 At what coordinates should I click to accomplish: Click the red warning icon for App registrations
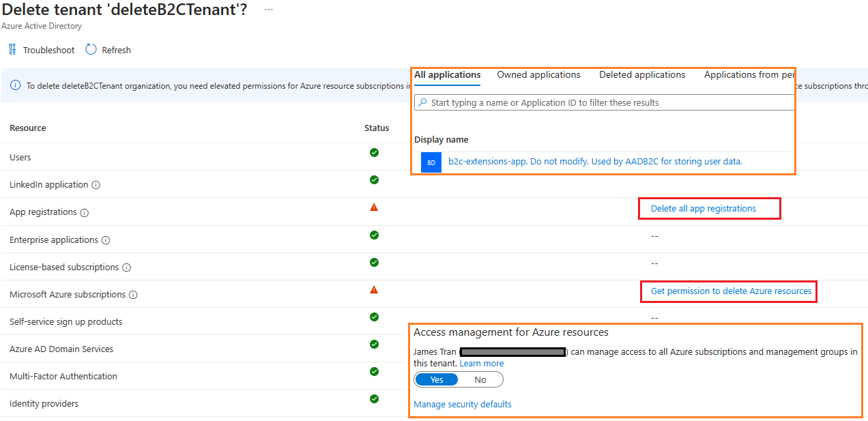(x=374, y=207)
